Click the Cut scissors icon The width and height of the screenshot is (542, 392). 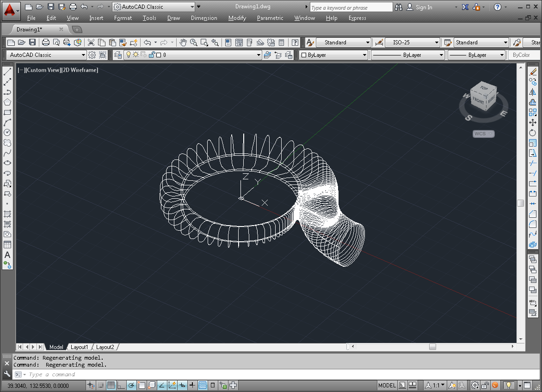click(x=91, y=43)
